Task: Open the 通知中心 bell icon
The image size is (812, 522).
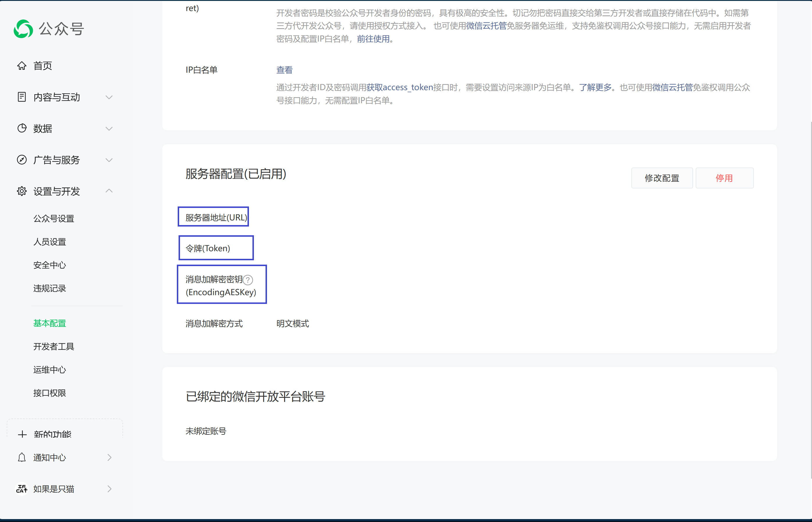Action: tap(22, 458)
